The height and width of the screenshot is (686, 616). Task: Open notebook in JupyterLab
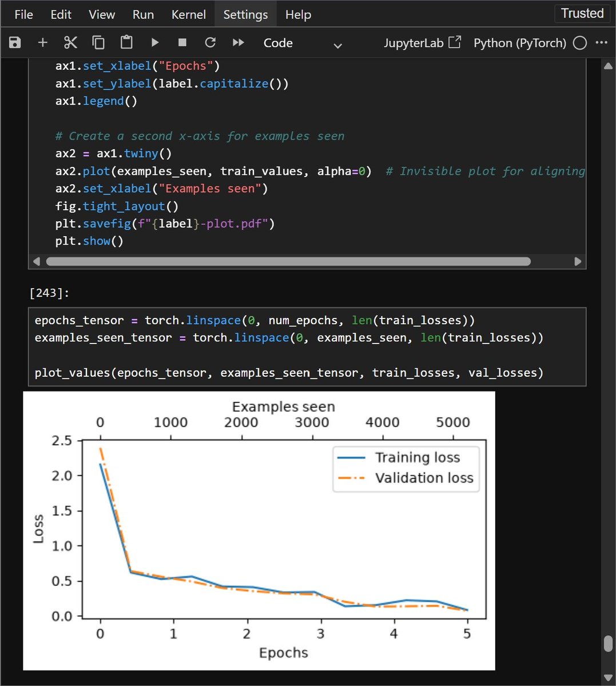(x=422, y=43)
